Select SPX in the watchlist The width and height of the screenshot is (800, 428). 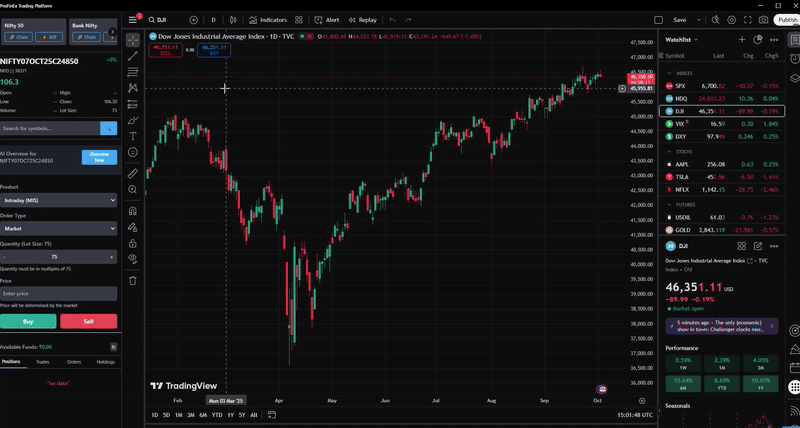[722, 86]
